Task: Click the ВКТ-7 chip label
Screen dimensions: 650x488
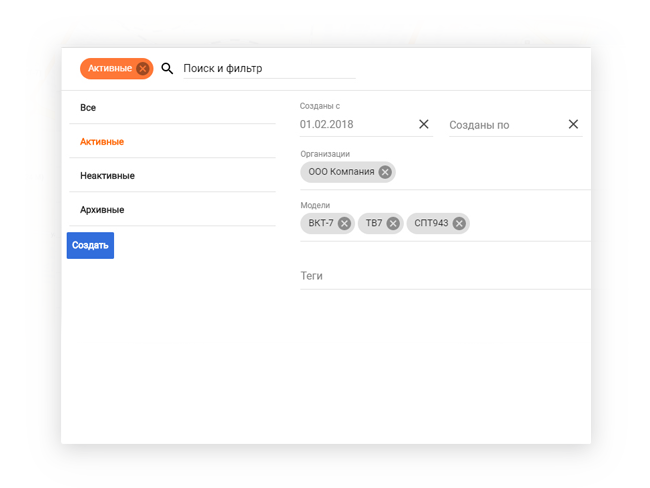Action: (x=320, y=223)
